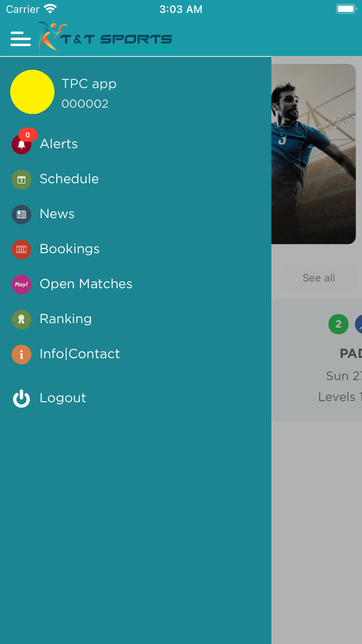This screenshot has width=362, height=644.
Task: Tap the hamburger menu icon
Action: point(21,39)
